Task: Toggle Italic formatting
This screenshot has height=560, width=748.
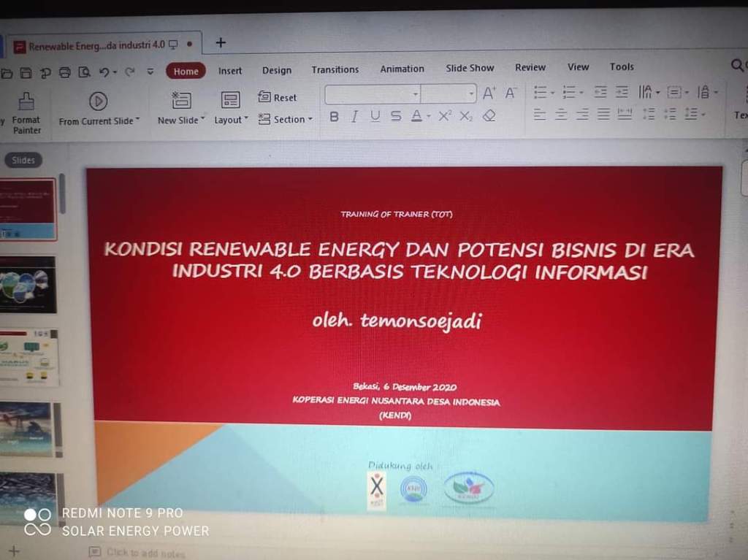Action: pyautogui.click(x=354, y=116)
